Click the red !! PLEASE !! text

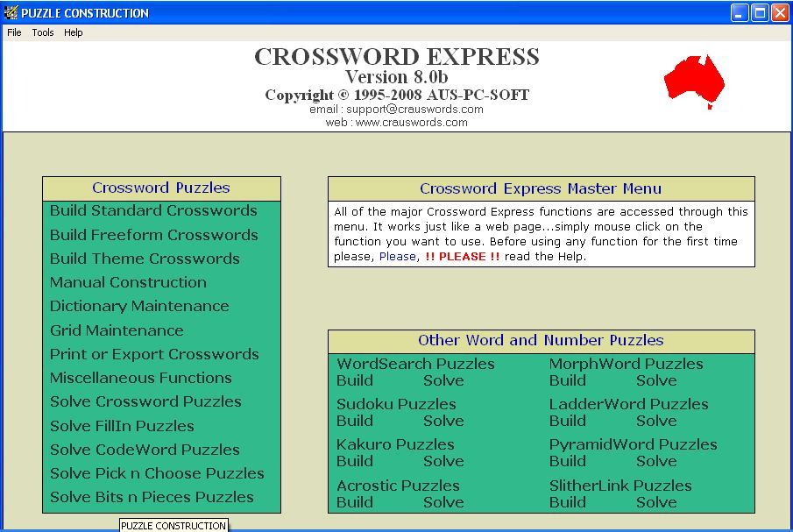pyautogui.click(x=463, y=257)
